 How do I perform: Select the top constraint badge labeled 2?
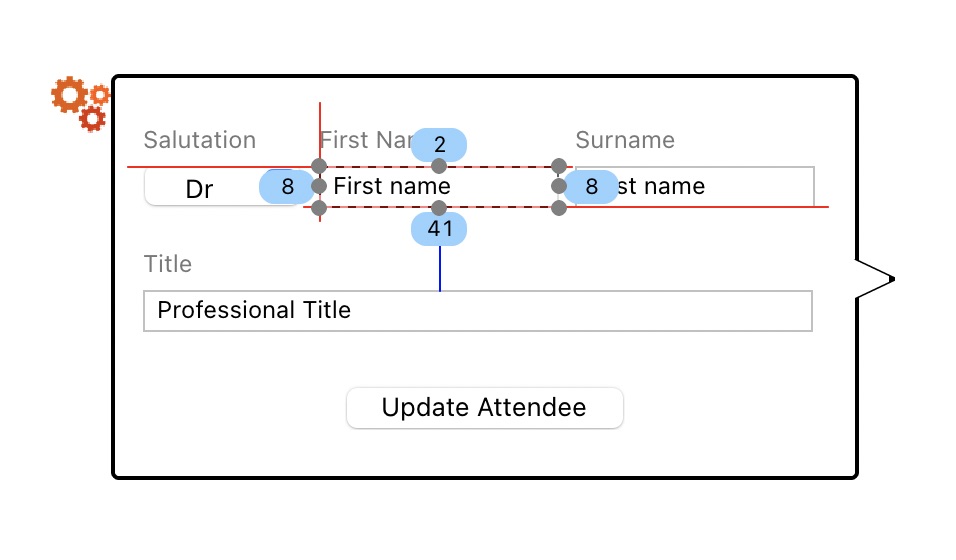(439, 145)
